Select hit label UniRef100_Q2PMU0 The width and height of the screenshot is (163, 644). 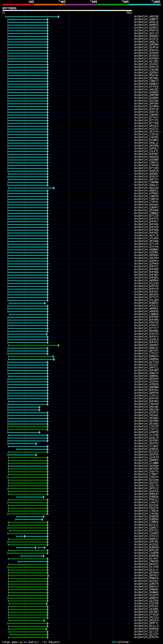146,73
